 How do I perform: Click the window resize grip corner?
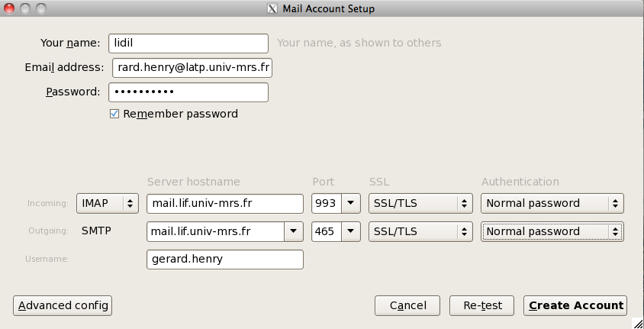(637, 323)
